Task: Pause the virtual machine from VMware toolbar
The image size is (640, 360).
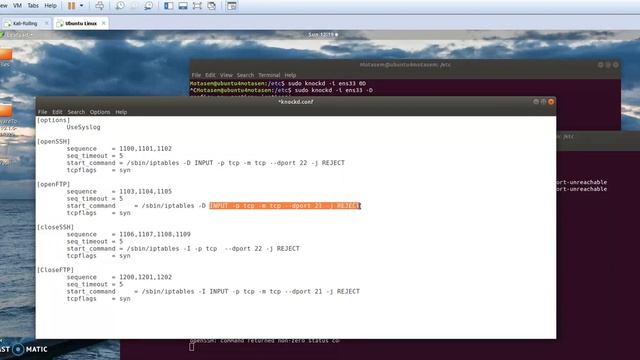Action: 72,6
